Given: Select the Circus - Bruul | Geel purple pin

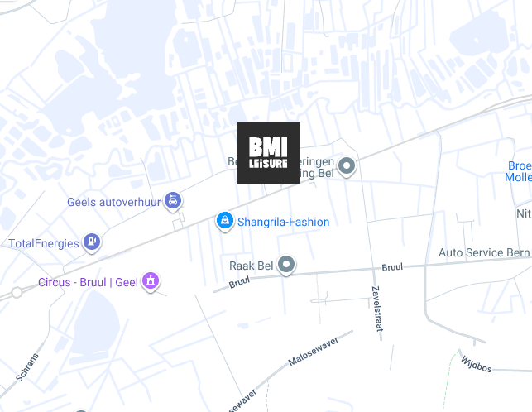Looking at the screenshot, I should [x=151, y=281].
